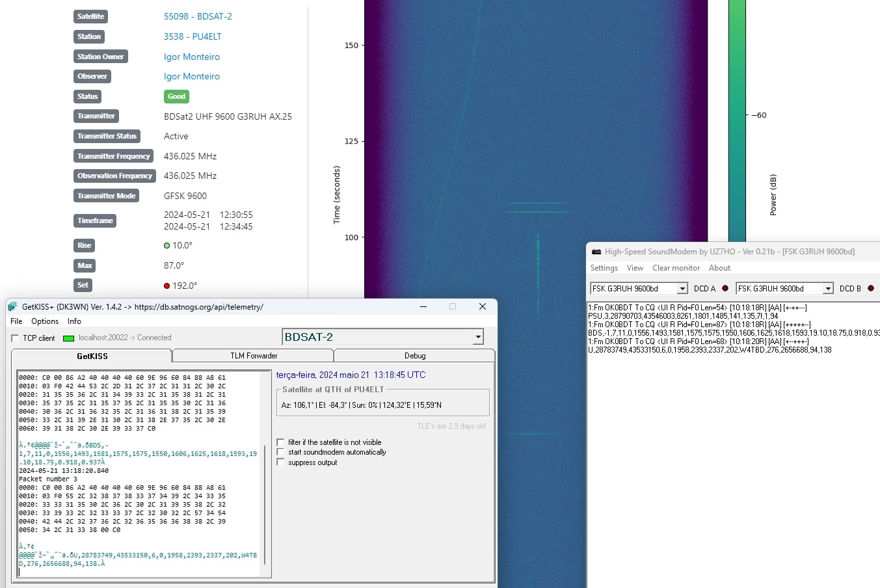Click the Station label badge
Image resolution: width=880 pixels, height=588 pixels.
pos(89,36)
